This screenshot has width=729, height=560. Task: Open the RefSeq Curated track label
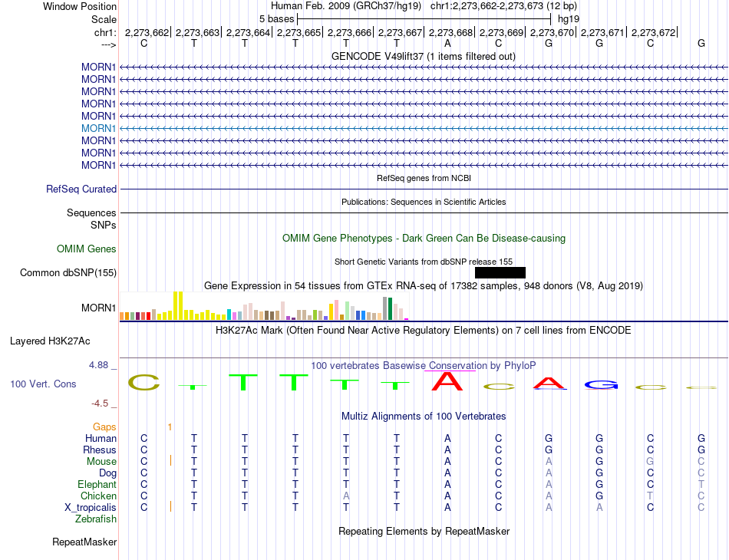pyautogui.click(x=81, y=189)
